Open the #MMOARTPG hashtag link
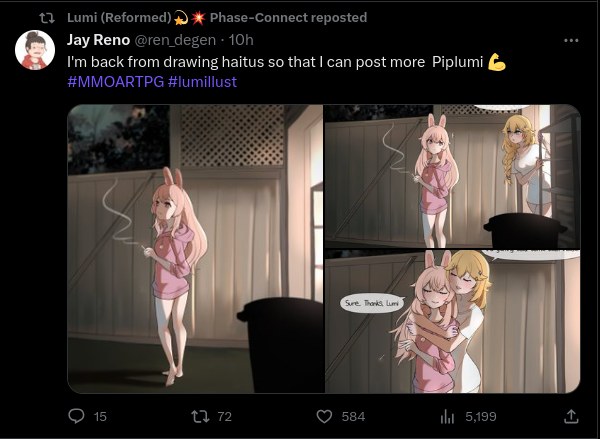Image resolution: width=600 pixels, height=439 pixels. (115, 80)
